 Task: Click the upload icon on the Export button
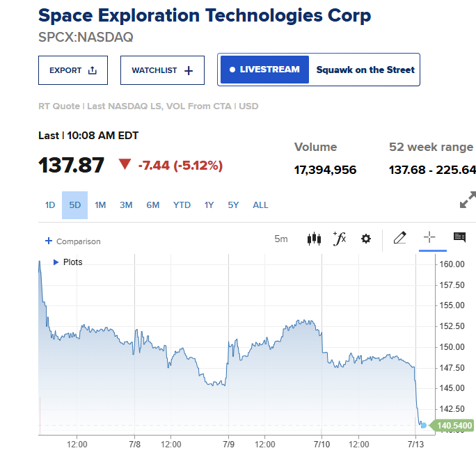tap(93, 70)
